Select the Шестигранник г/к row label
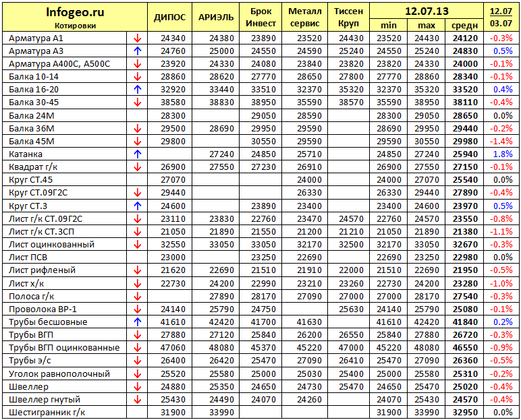 click(x=47, y=413)
